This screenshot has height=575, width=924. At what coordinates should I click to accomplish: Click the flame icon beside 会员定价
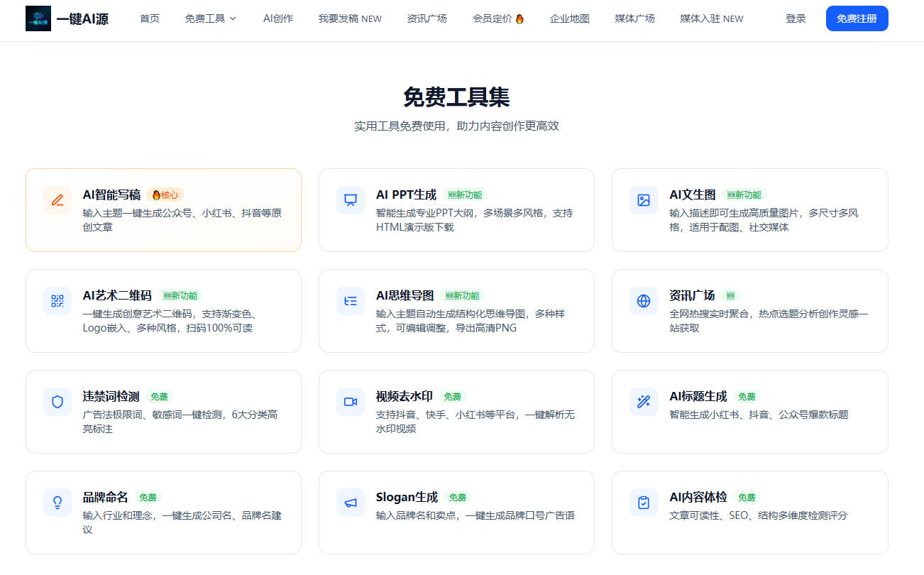point(519,18)
